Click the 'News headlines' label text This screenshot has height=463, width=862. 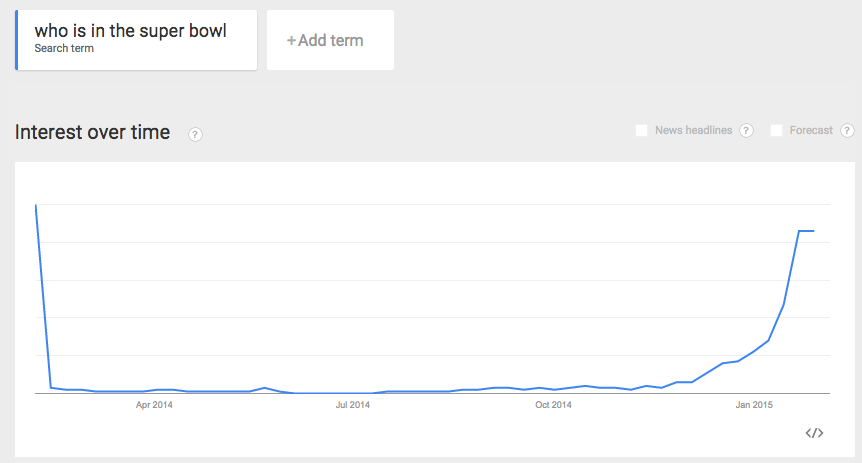(694, 131)
